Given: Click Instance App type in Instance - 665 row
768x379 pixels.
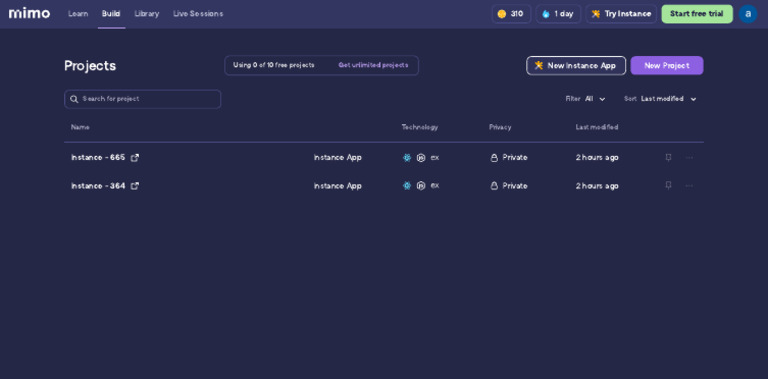Looking at the screenshot, I should click(337, 158).
